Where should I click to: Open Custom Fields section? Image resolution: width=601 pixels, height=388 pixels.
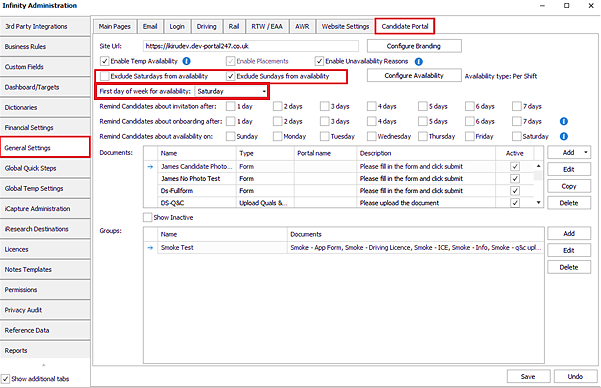click(x=45, y=67)
